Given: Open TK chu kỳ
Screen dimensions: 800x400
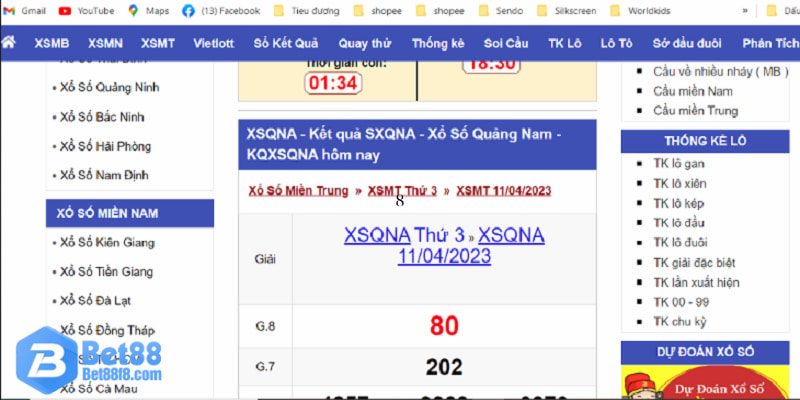Looking at the screenshot, I should click(x=680, y=322).
